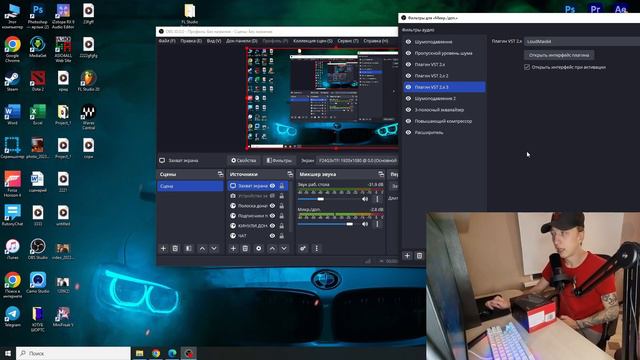Open OBS Studio desktop shortcut
Image resolution: width=640 pixels, height=360 pixels.
point(38,249)
